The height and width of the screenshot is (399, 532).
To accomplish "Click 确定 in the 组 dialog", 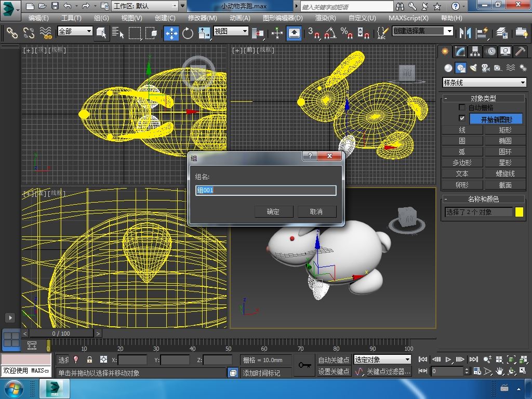I will pyautogui.click(x=273, y=212).
